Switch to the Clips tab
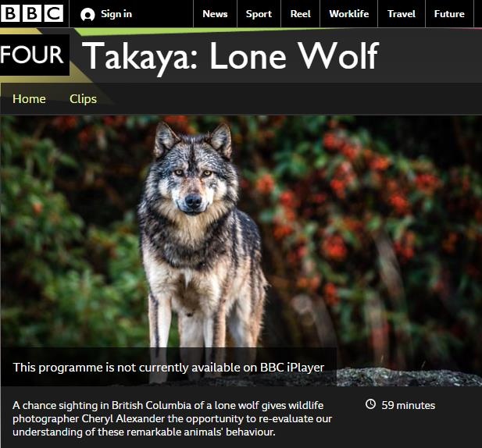 [x=83, y=99]
